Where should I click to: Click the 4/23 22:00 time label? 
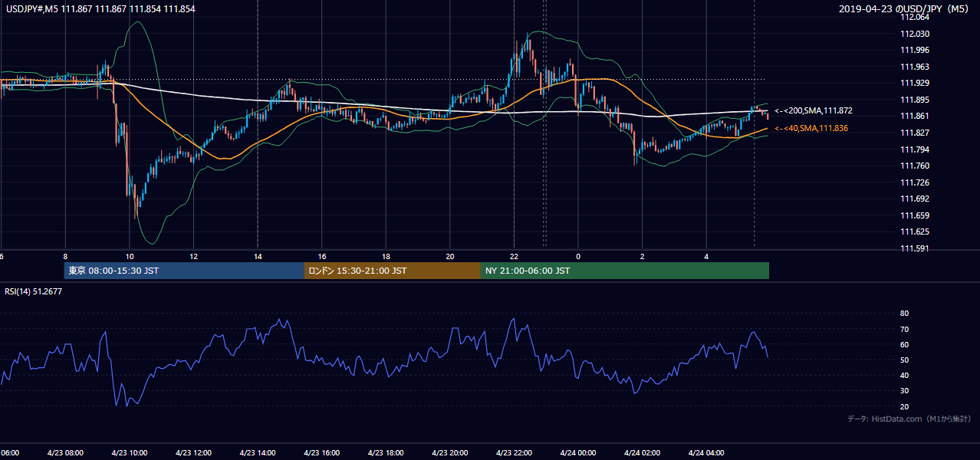[514, 452]
